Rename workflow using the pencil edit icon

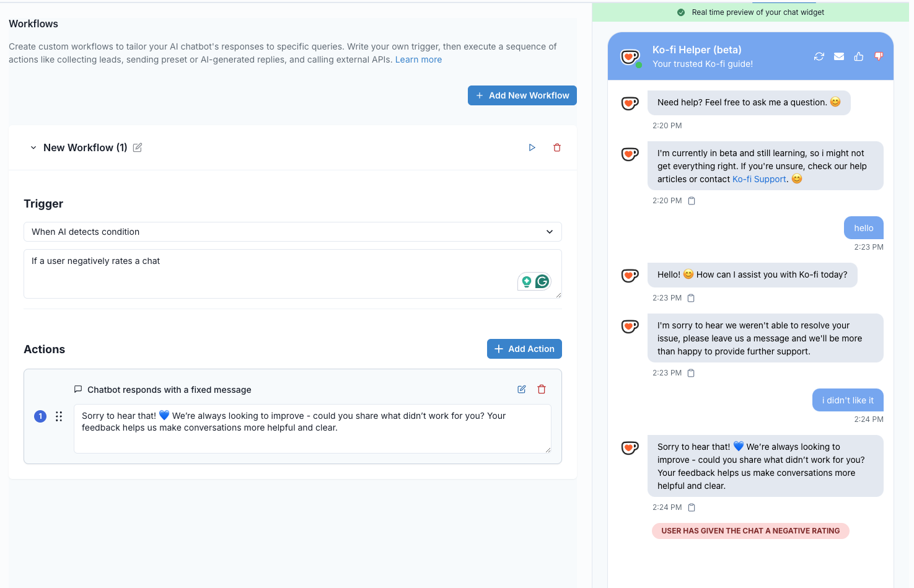tap(138, 147)
